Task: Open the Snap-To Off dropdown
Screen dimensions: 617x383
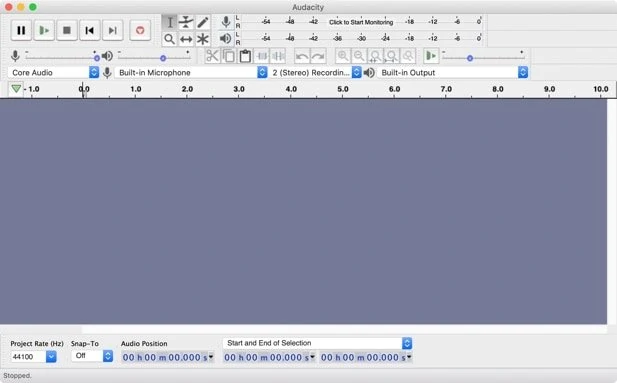Action: [x=92, y=356]
